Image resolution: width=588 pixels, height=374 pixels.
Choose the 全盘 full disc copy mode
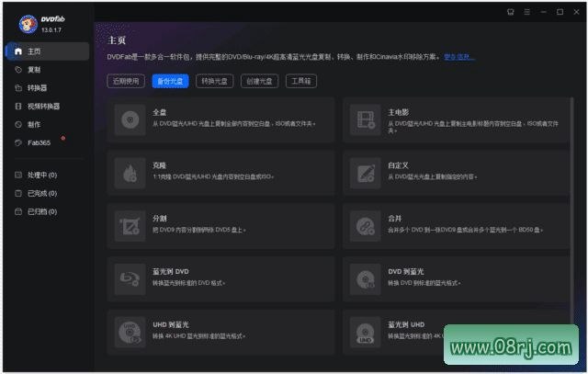tap(220, 119)
